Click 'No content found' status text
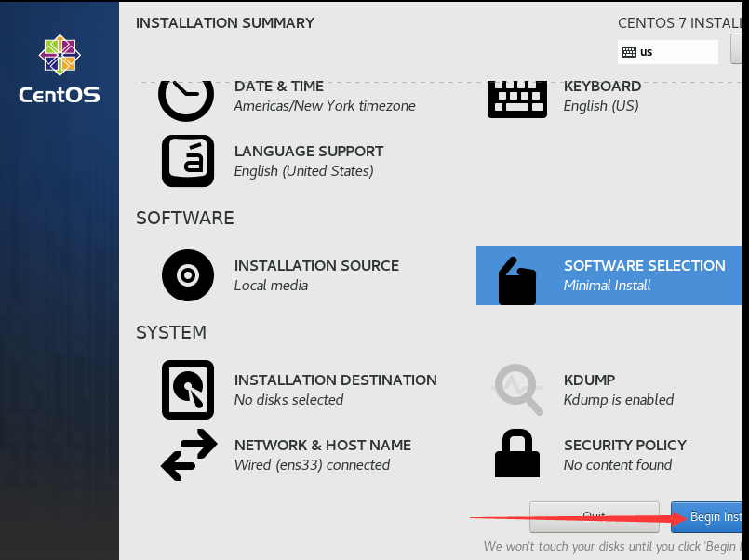 618,464
